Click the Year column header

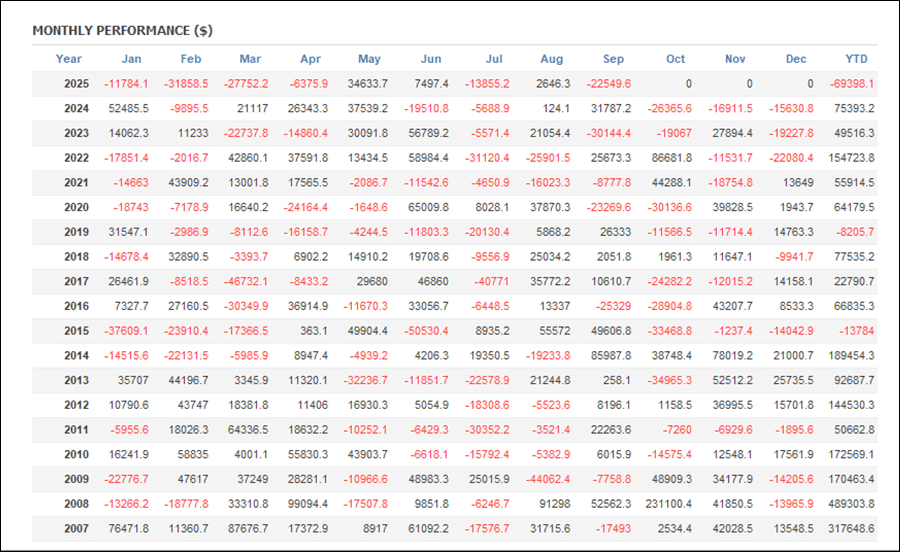click(69, 59)
